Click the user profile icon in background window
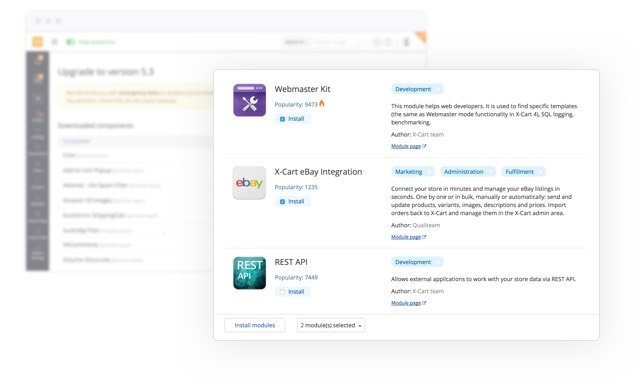This screenshot has width=640, height=383. pyautogui.click(x=406, y=42)
